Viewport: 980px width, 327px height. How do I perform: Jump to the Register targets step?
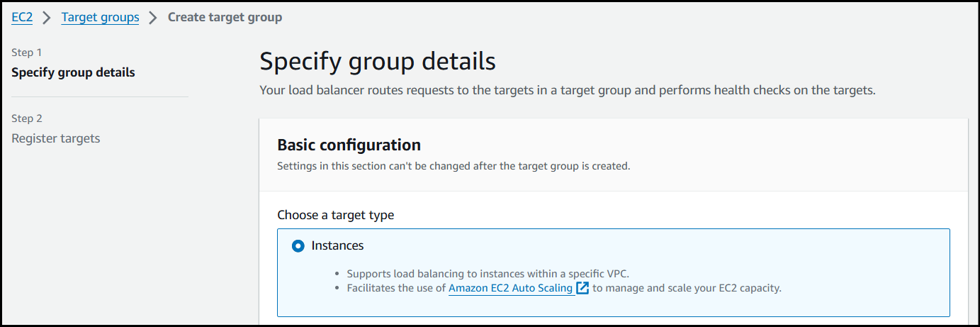pyautogui.click(x=56, y=138)
